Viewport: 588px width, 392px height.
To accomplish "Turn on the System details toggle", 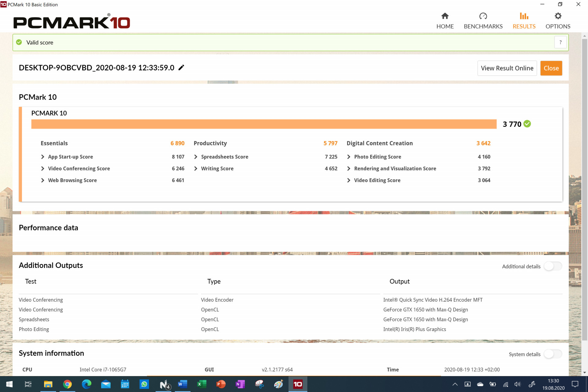I will tap(553, 354).
